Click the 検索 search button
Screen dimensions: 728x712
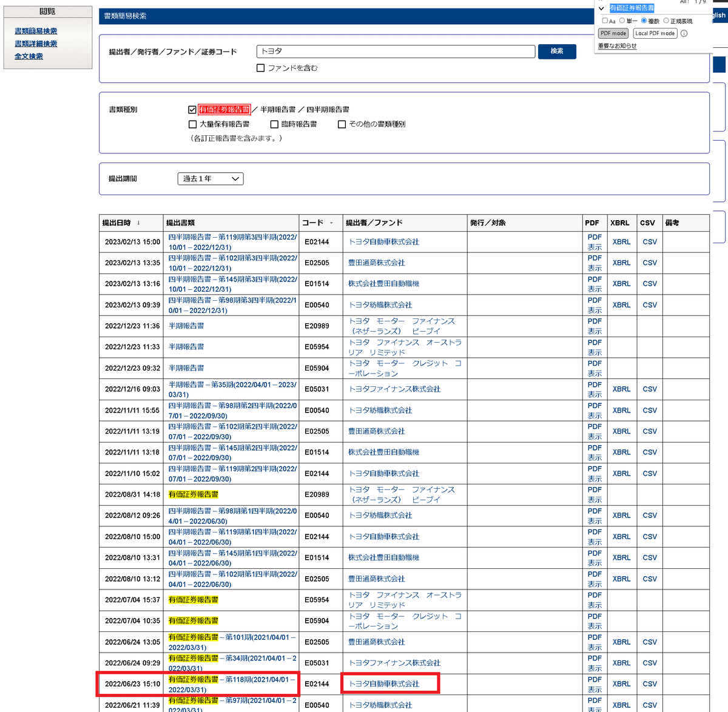pos(557,51)
